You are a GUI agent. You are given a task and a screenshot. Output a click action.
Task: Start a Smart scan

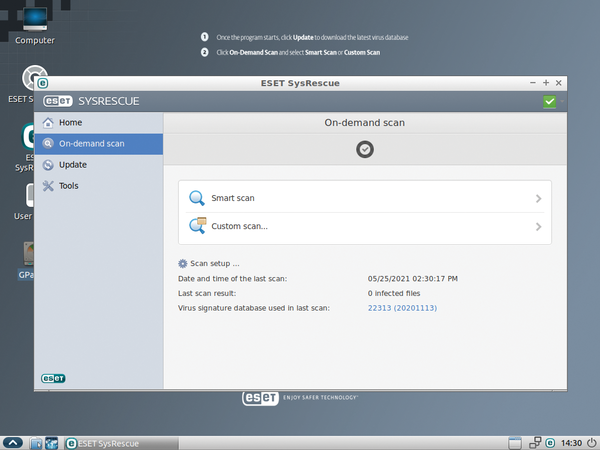[365, 198]
